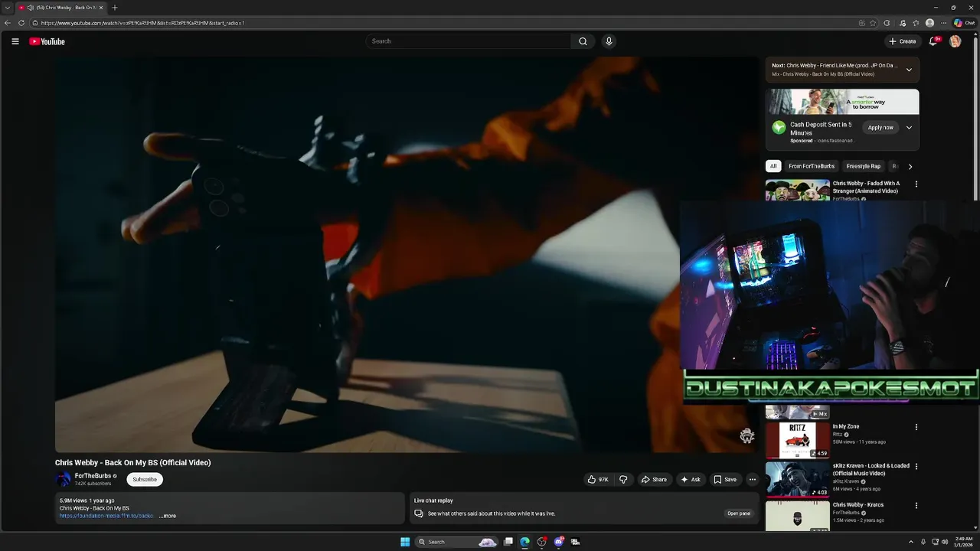Open sKitz Kraven Locked & Loaded thumbnail
Image resolution: width=980 pixels, height=551 pixels.
click(x=797, y=479)
